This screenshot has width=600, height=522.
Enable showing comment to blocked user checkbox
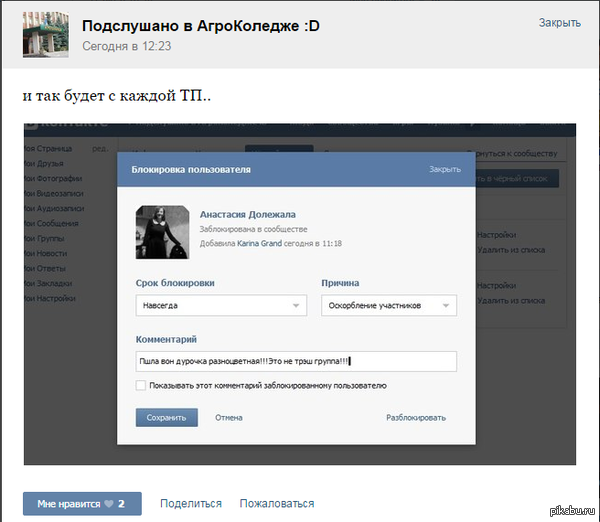coord(141,385)
